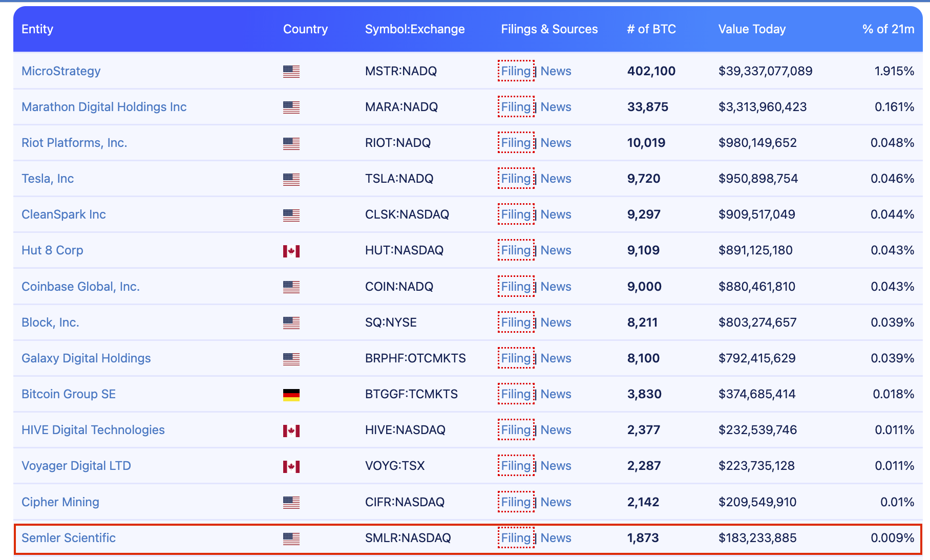Sort by the Entity column header
The width and height of the screenshot is (930, 560).
point(37,29)
